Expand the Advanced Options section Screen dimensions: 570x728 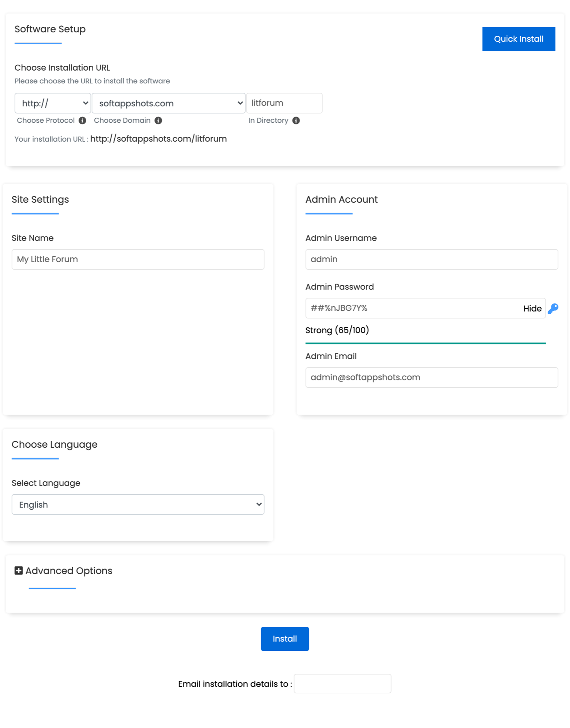click(68, 570)
